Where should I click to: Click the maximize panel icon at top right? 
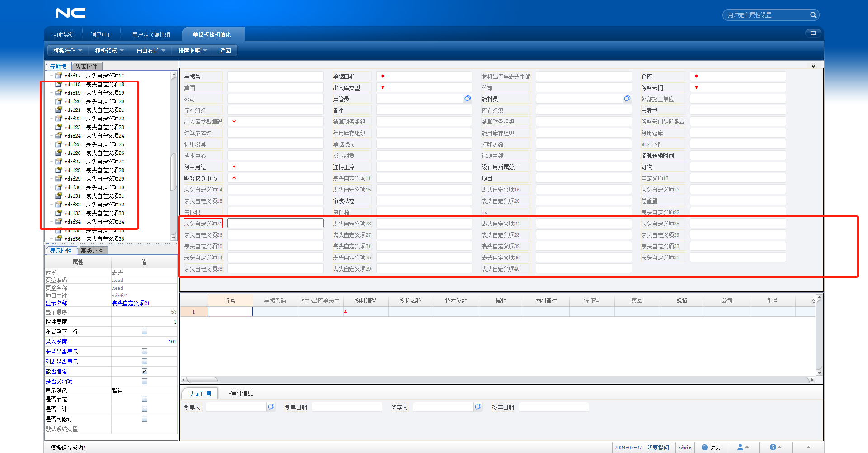point(813,33)
